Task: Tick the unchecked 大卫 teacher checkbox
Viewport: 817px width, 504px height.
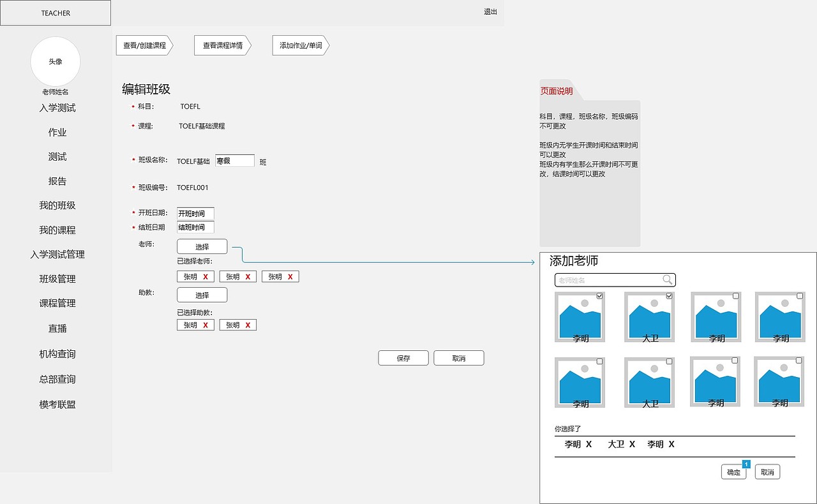Action: coord(669,361)
